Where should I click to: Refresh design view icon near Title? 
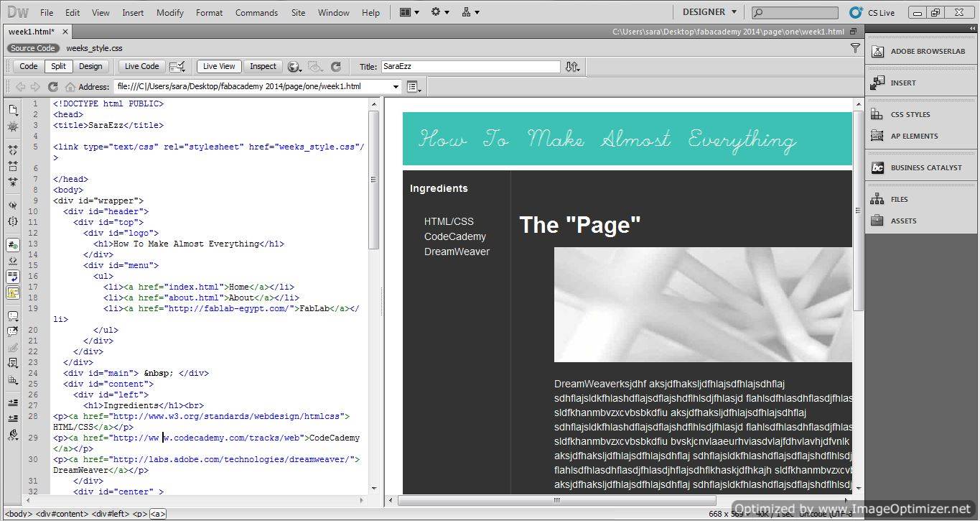(x=335, y=66)
